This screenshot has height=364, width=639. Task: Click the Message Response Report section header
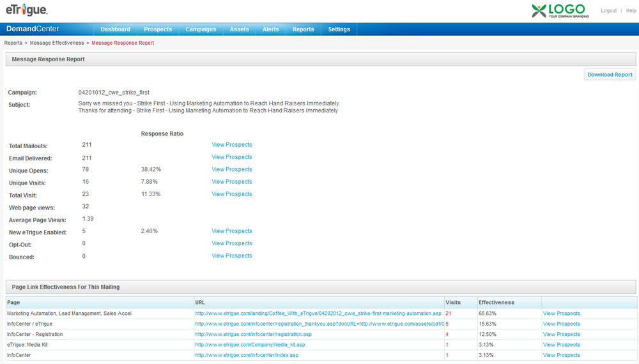pos(321,59)
